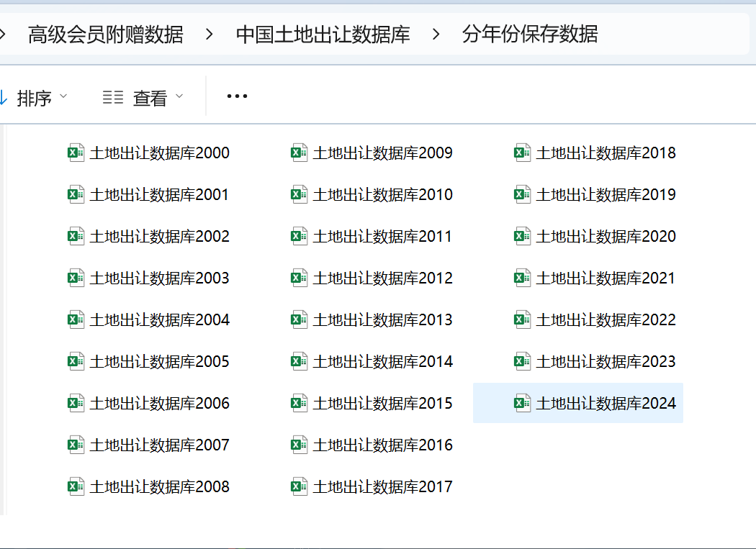The image size is (756, 549).
Task: Go to 中国土地出让数据库 breadcrumb folder
Action: pyautogui.click(x=323, y=34)
